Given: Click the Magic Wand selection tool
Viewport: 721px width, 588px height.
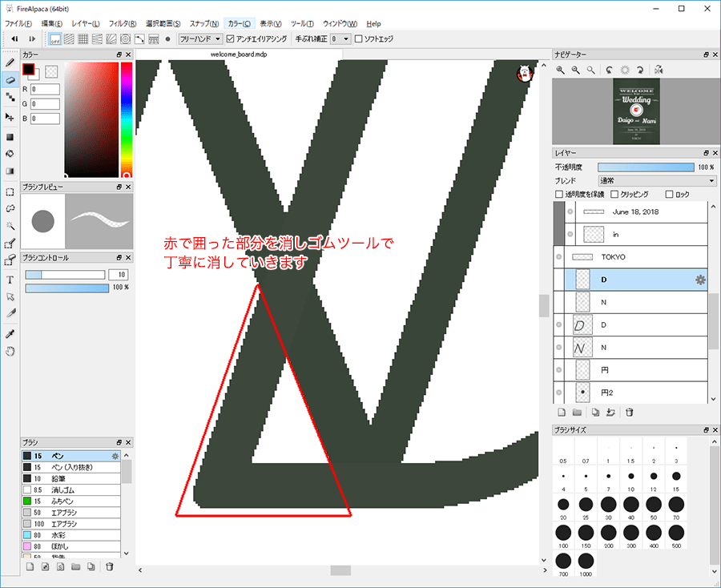Looking at the screenshot, I should pos(10,226).
